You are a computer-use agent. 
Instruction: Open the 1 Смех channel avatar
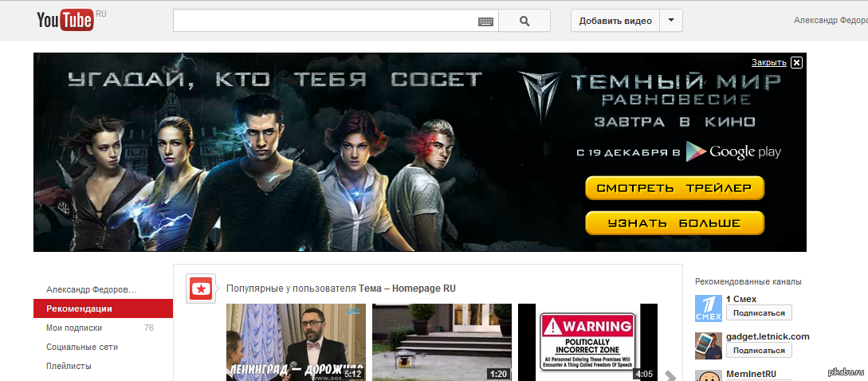708,307
